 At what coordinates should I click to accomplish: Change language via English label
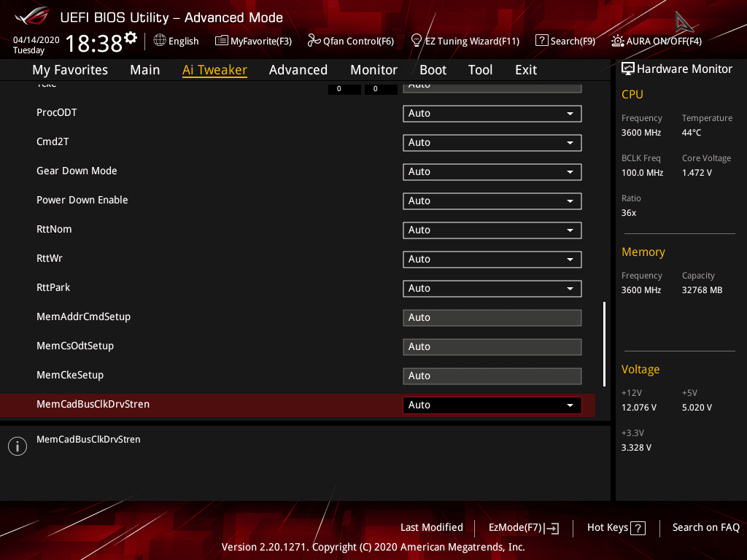[x=183, y=41]
